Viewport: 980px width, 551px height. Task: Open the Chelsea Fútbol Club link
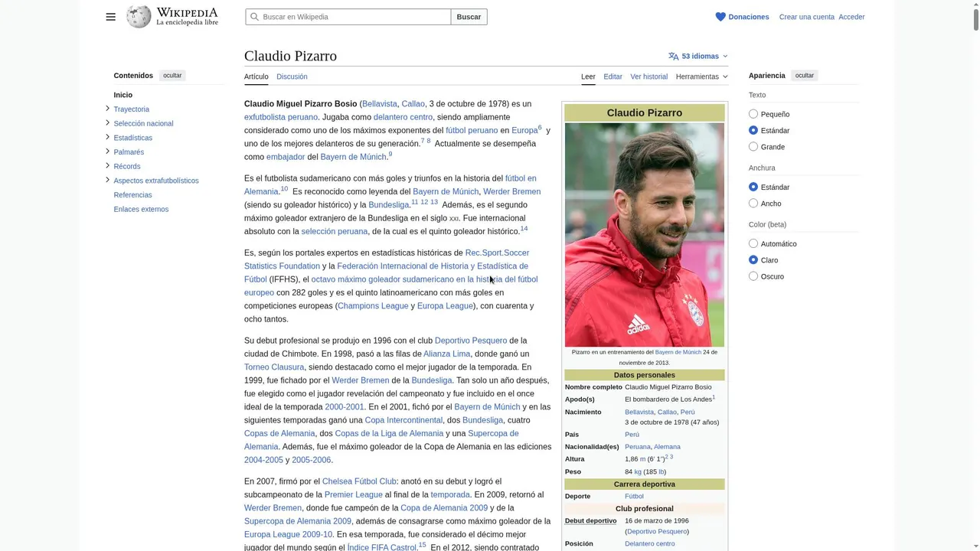(359, 481)
